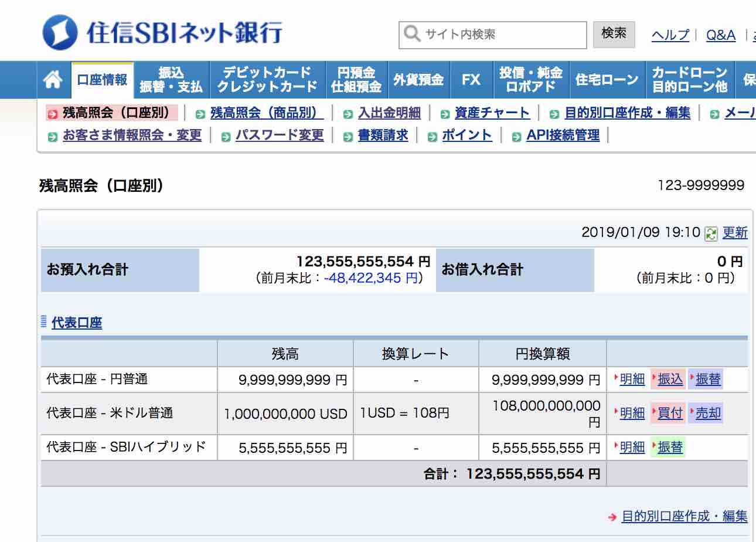The width and height of the screenshot is (756, 542).
Task: Click arrow icon beside 書類請求
Action: pyautogui.click(x=348, y=136)
